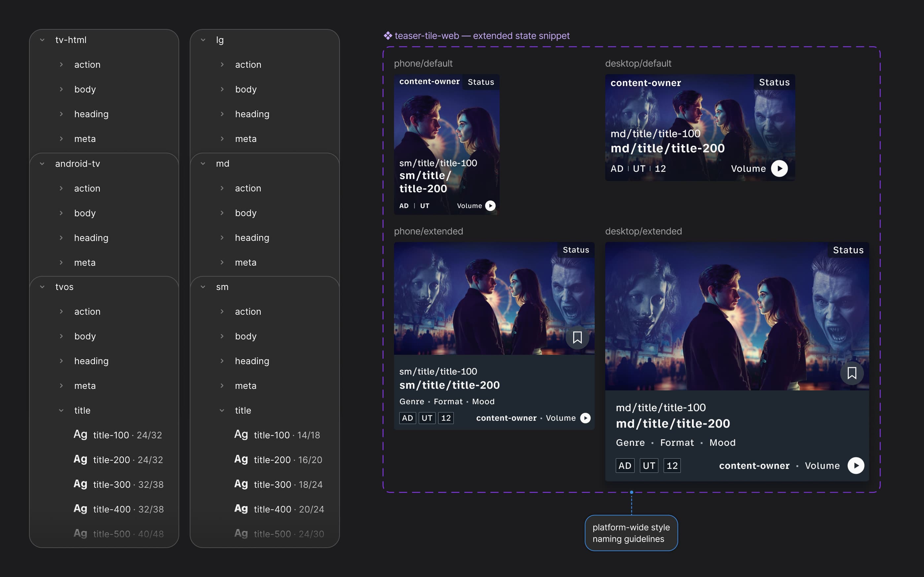This screenshot has width=924, height=577.
Task: Collapse the tvos title folder
Action: pyautogui.click(x=61, y=410)
